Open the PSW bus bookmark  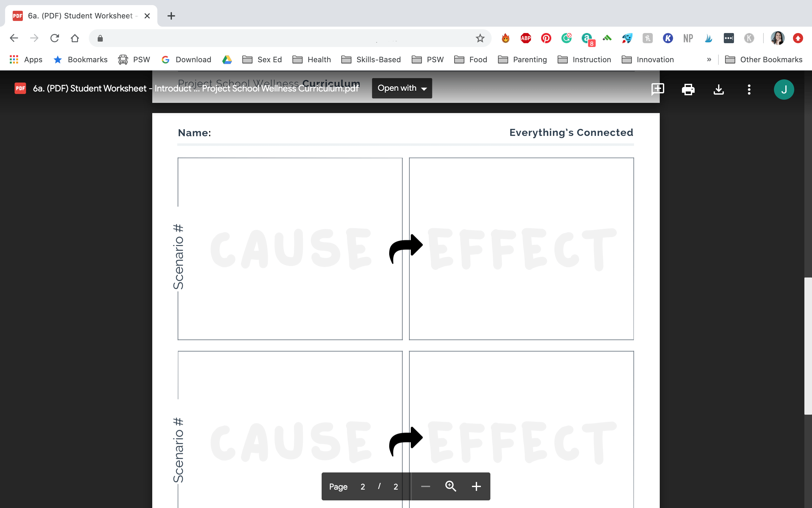134,59
